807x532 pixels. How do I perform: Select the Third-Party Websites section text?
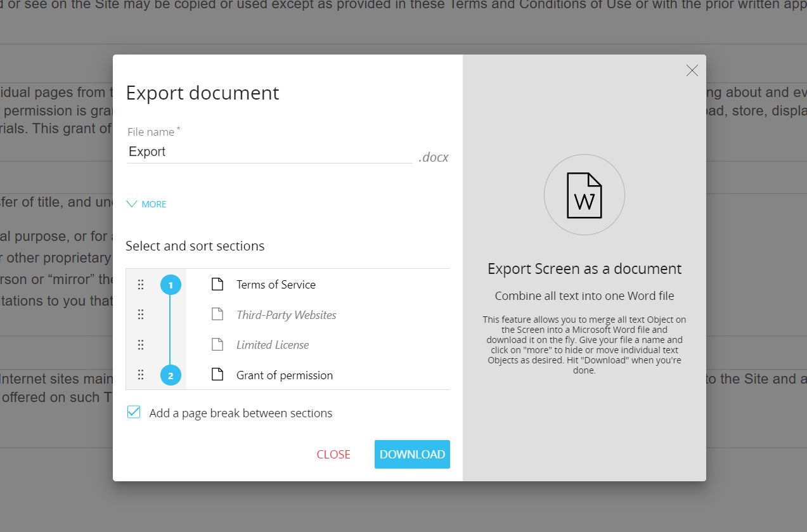[x=287, y=315]
